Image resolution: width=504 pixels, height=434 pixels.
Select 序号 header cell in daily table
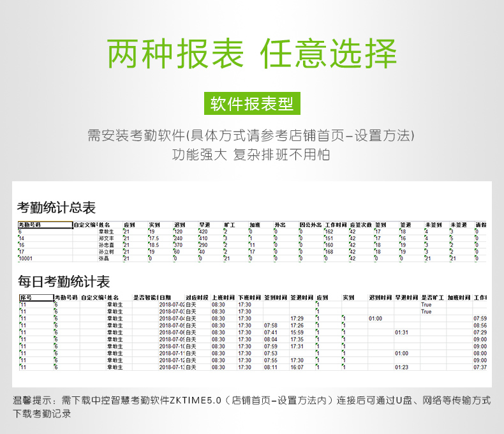pyautogui.click(x=36, y=297)
